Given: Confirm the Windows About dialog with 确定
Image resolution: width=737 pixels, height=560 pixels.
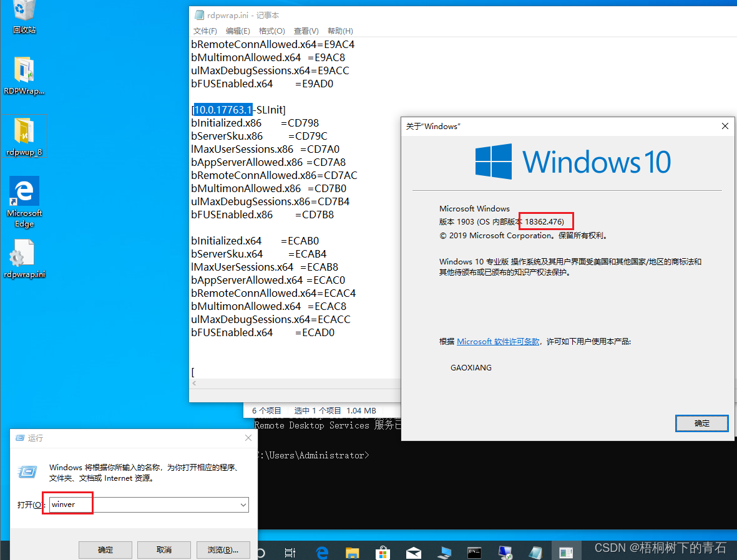Looking at the screenshot, I should tap(701, 423).
